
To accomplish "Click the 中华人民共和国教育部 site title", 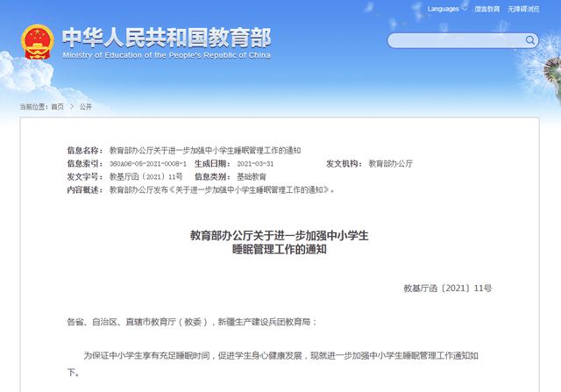I will pos(167,37).
